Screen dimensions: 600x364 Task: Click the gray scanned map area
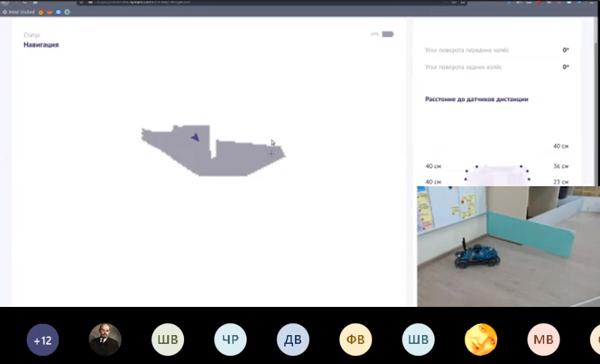point(213,150)
